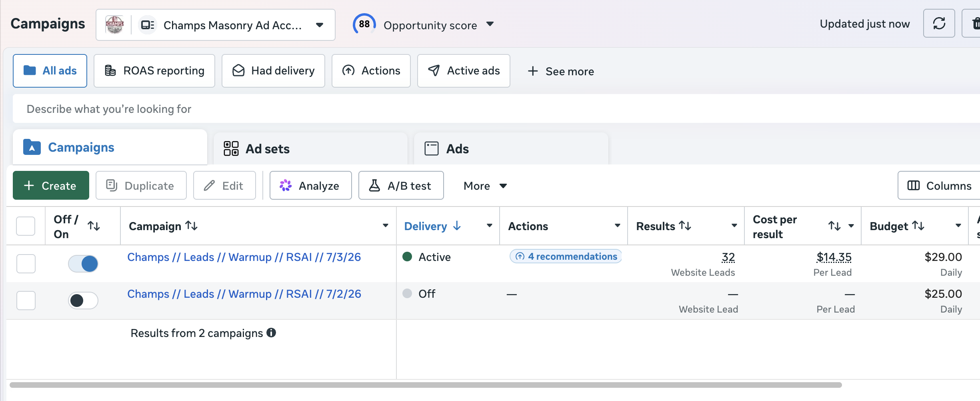Open Delivery column options caret

coord(489,226)
